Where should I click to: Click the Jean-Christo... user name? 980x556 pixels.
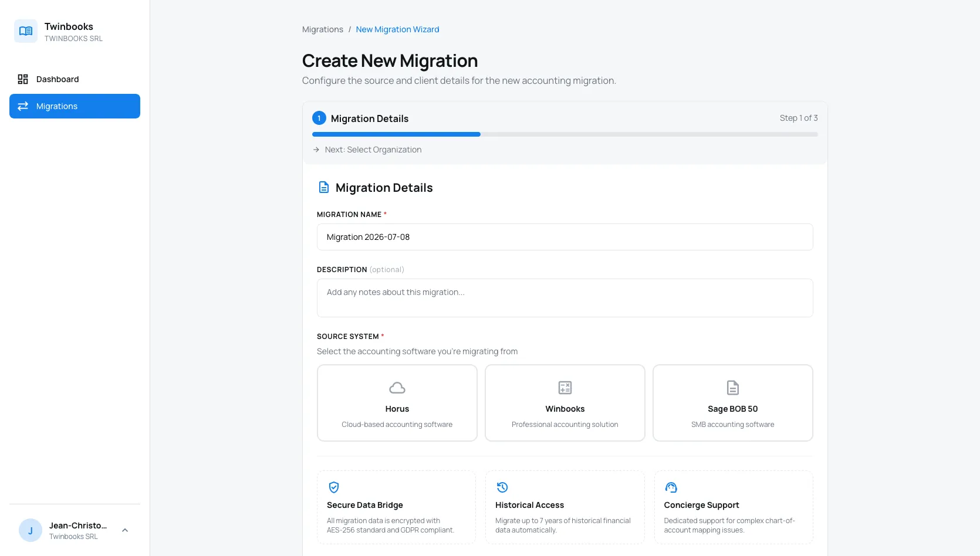(x=78, y=526)
